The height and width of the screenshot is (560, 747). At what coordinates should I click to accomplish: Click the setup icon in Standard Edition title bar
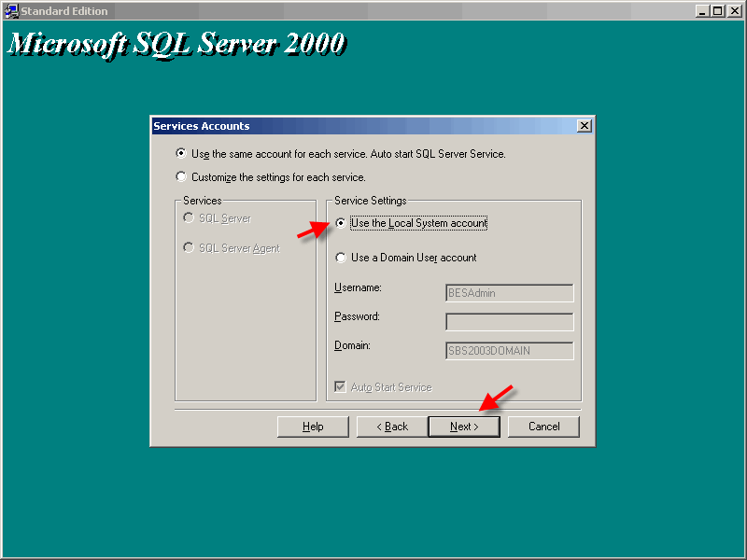pyautogui.click(x=11, y=11)
